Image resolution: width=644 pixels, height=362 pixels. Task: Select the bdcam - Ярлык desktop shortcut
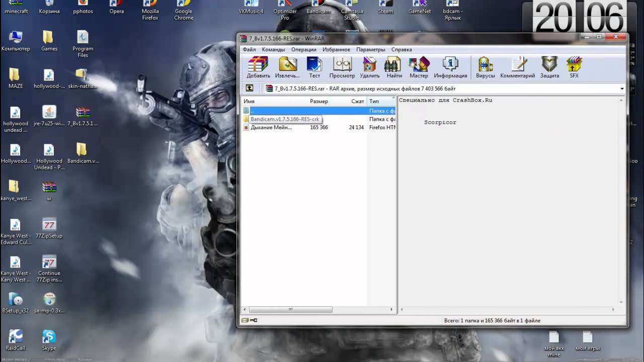pyautogui.click(x=453, y=10)
